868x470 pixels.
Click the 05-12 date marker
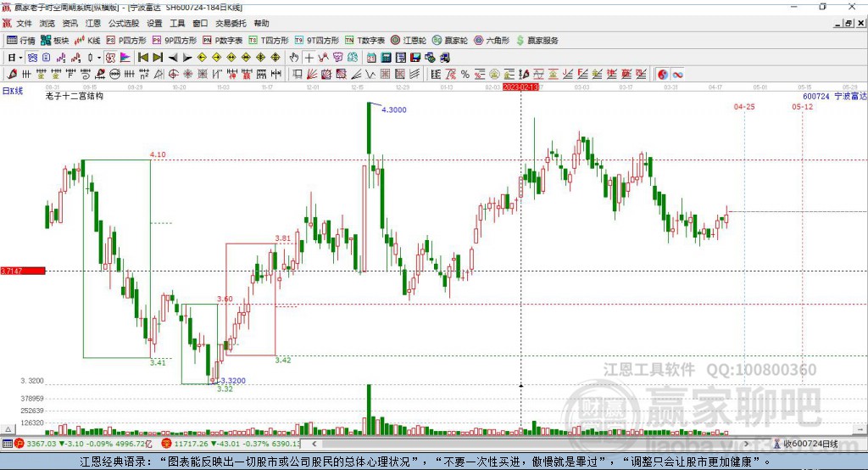pyautogui.click(x=802, y=106)
